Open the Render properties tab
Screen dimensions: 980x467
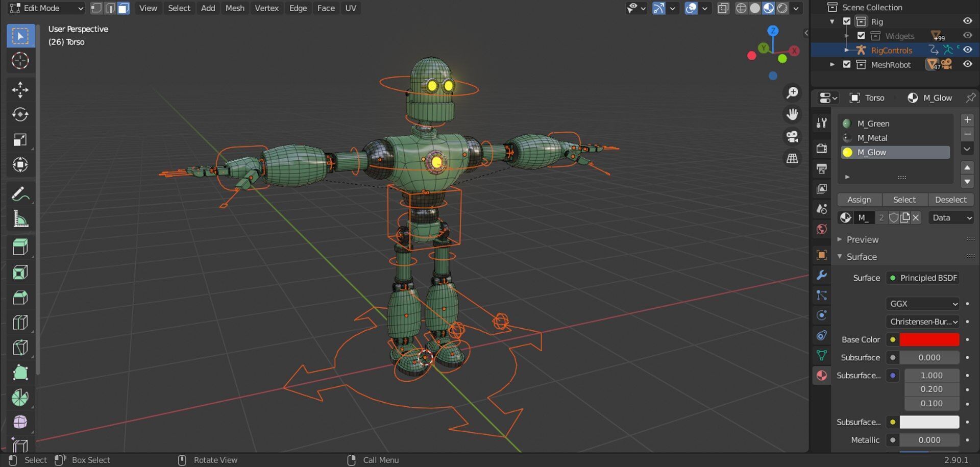pos(821,148)
